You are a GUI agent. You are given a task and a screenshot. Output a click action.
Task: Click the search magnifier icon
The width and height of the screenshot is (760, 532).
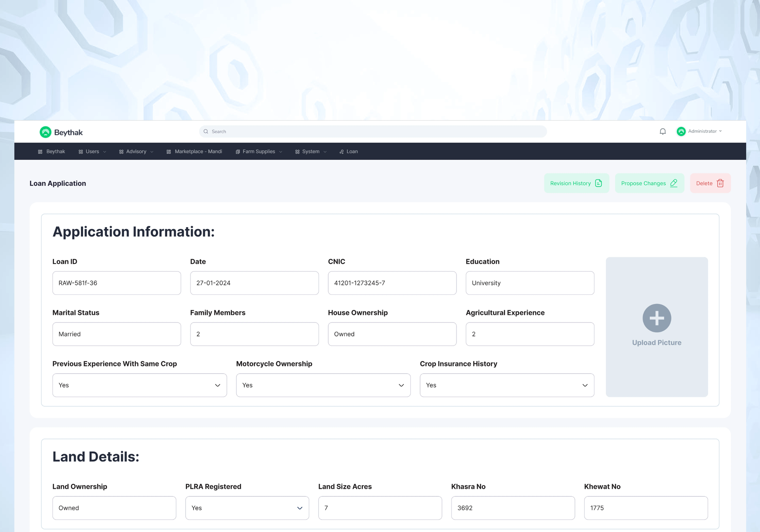206,131
